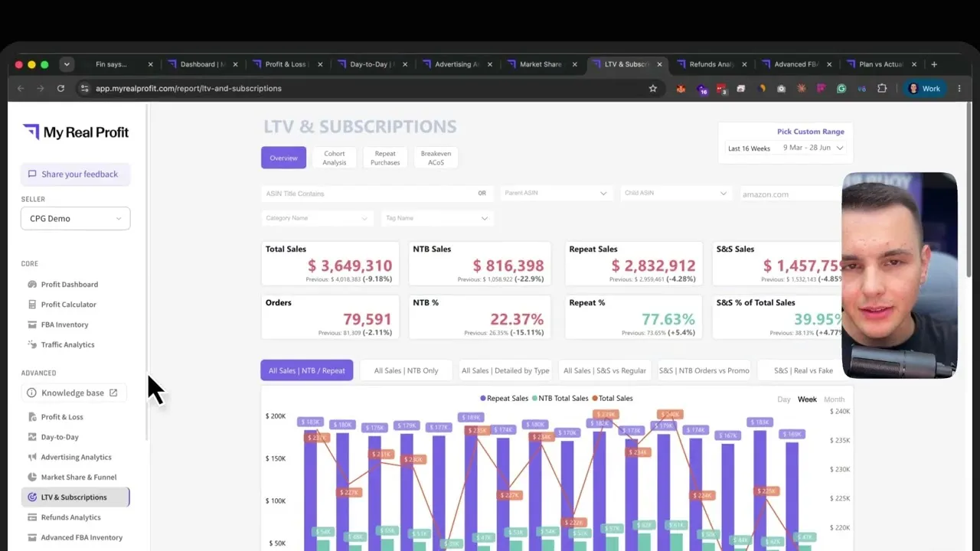This screenshot has height=551, width=980.
Task: Open Advertising Analytics sidebar report
Action: [76, 457]
